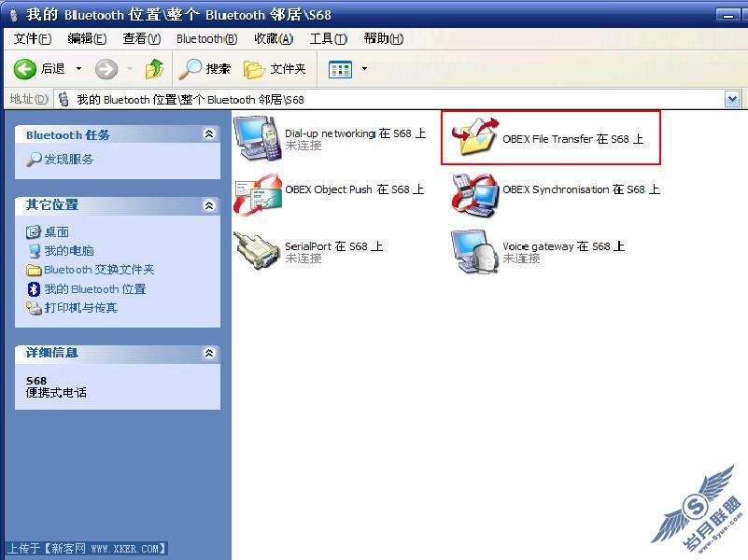Click the Bluetooth exchange folder icon

pos(34,271)
